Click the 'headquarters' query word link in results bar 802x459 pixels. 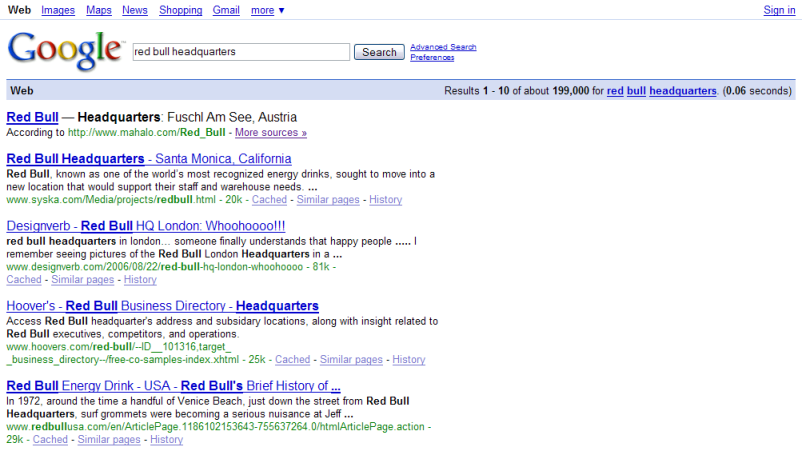coord(683,91)
